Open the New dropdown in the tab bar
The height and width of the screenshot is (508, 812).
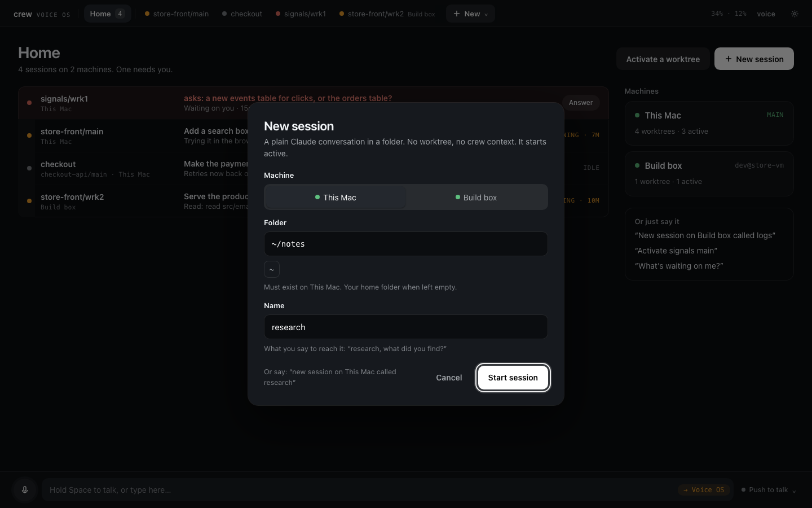coord(470,14)
